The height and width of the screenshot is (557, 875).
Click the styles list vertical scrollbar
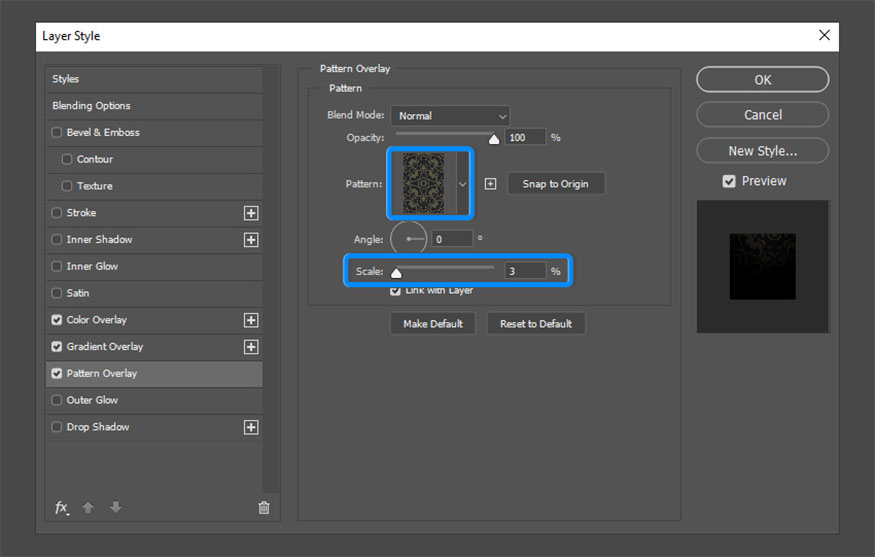pos(271,279)
